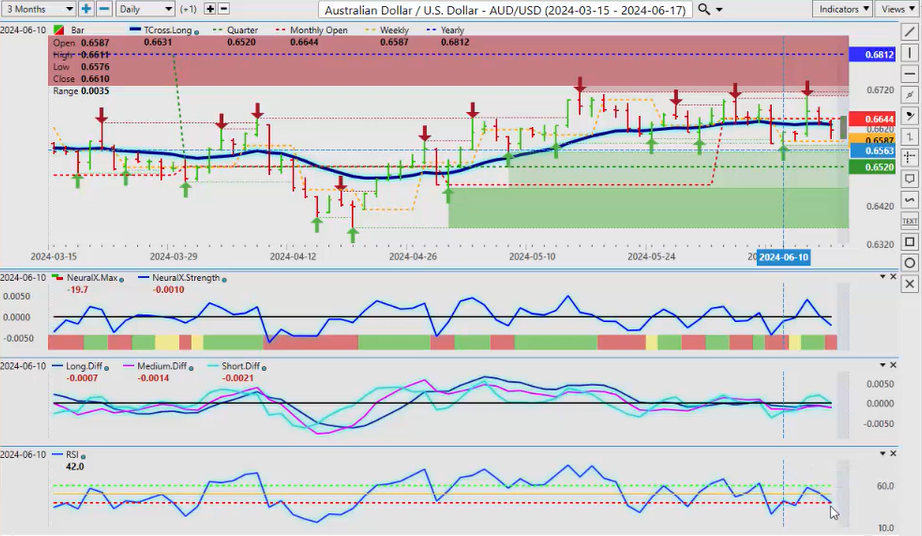Select the TEXT annotation tool
The width and height of the screenshot is (922, 536).
pyautogui.click(x=909, y=221)
